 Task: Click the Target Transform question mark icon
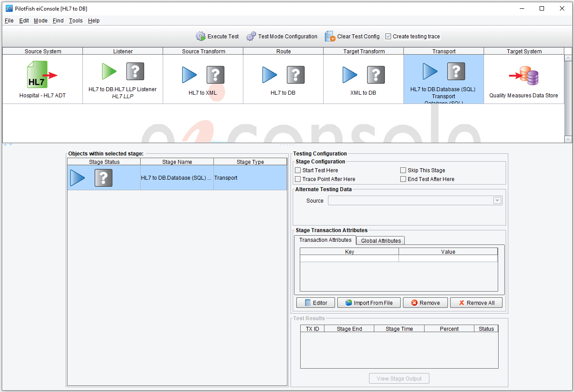(x=376, y=75)
